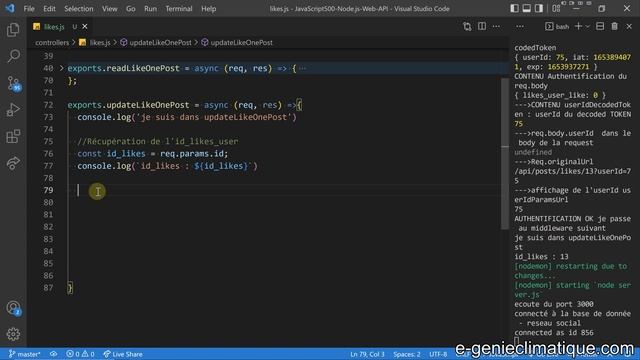This screenshot has height=360, width=640.
Task: Click line number 72 in gutter
Action: (x=48, y=105)
